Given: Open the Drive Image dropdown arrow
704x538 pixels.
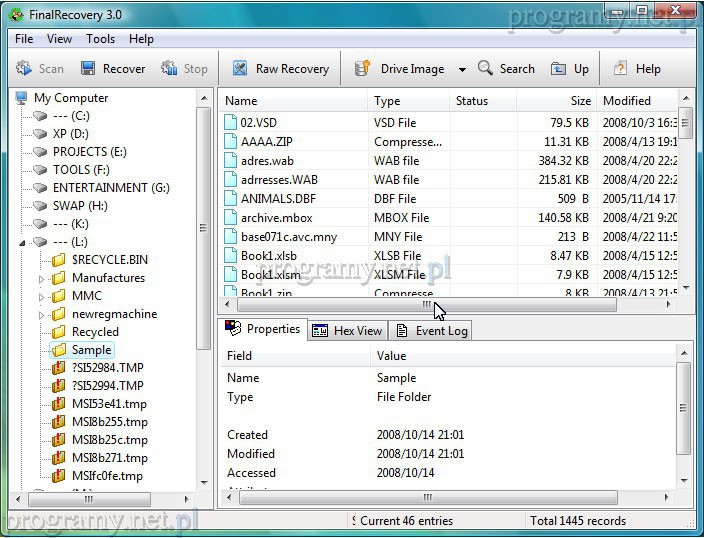Looking at the screenshot, I should coord(462,70).
